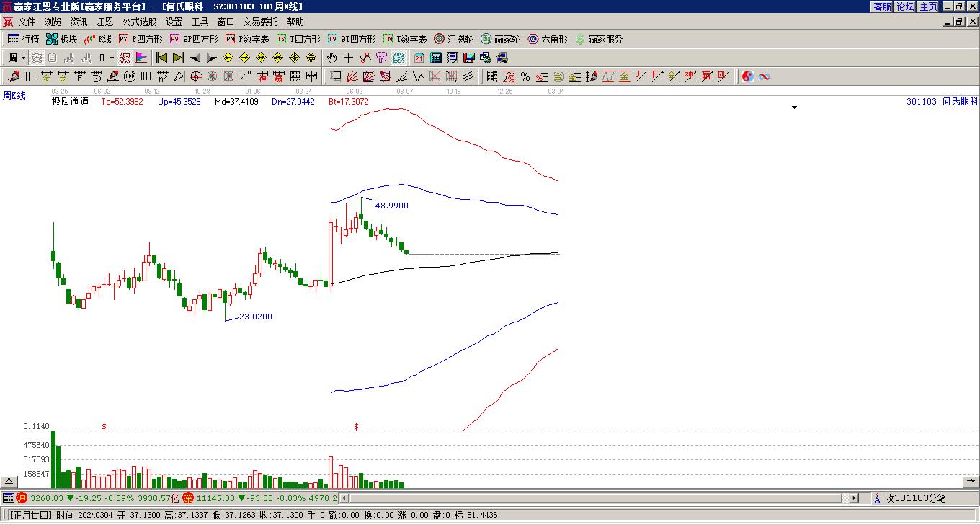Click the 客服 customer service button
980x525 pixels.
coord(882,6)
